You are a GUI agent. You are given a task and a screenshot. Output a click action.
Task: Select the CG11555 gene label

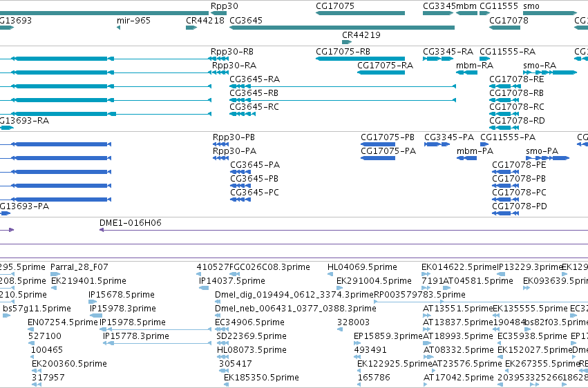pos(499,6)
